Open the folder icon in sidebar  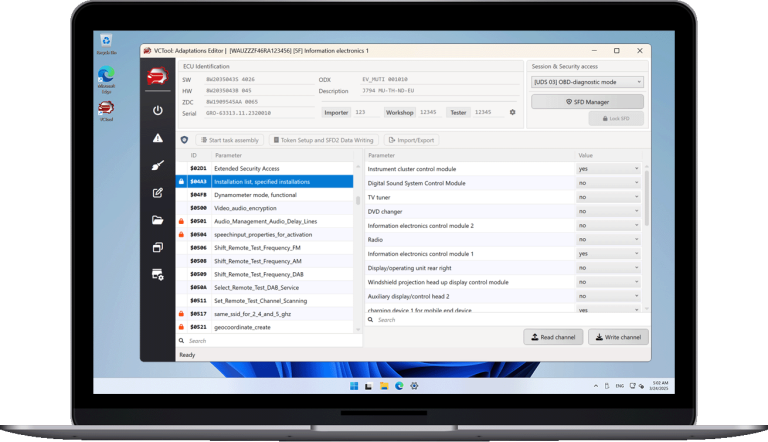(x=157, y=220)
